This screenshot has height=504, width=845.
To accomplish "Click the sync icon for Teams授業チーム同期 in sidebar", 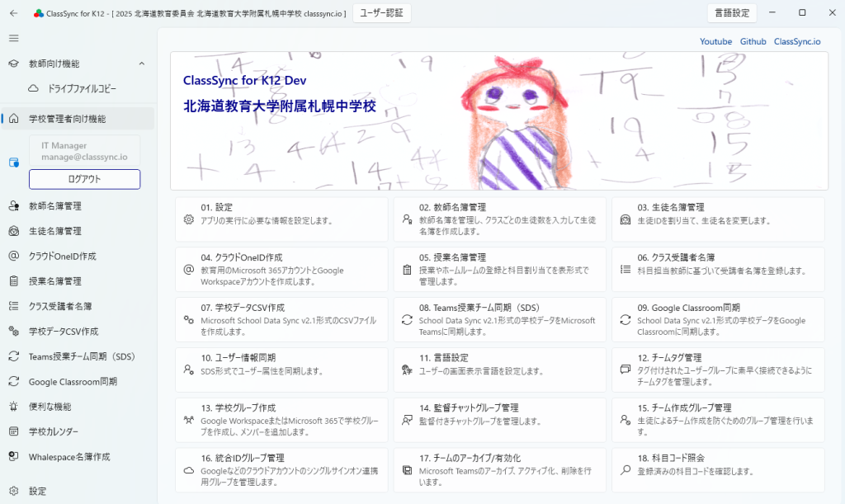I will (x=13, y=357).
